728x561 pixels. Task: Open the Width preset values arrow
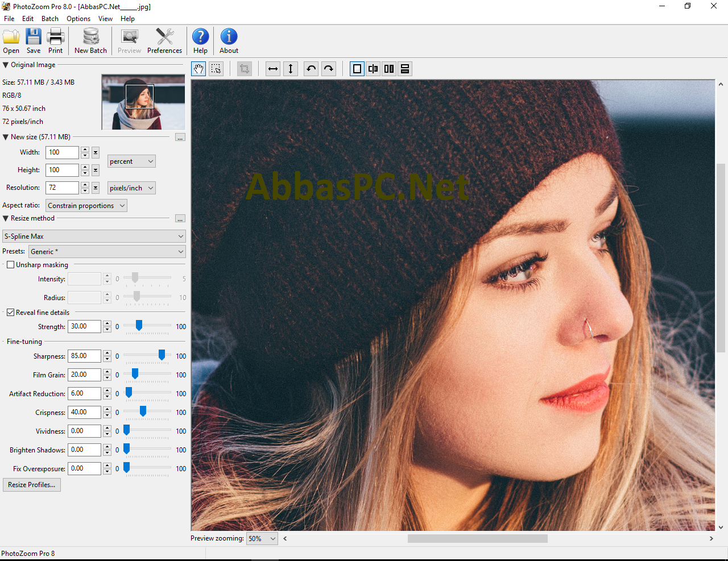pyautogui.click(x=96, y=152)
